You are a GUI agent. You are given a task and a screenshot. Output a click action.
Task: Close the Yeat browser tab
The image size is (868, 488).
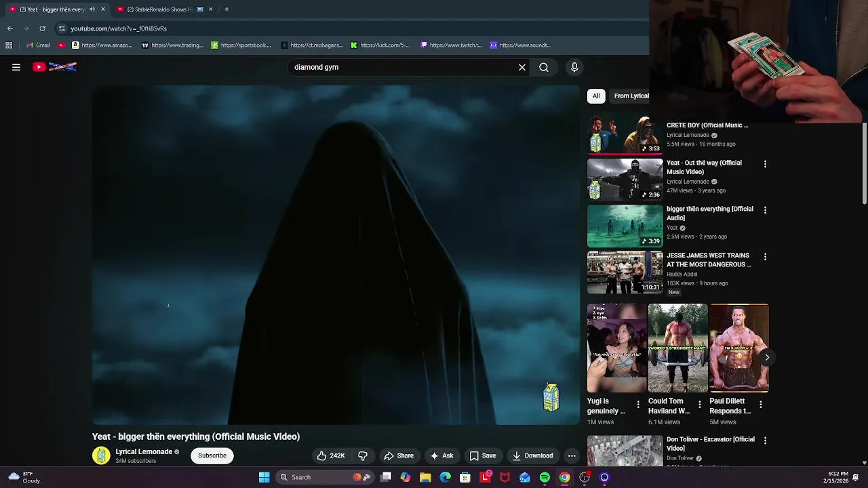[x=103, y=9]
